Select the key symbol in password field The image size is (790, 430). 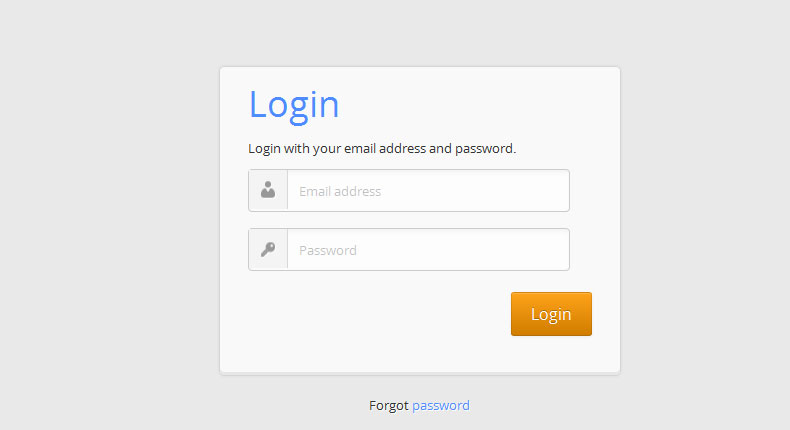pyautogui.click(x=268, y=250)
